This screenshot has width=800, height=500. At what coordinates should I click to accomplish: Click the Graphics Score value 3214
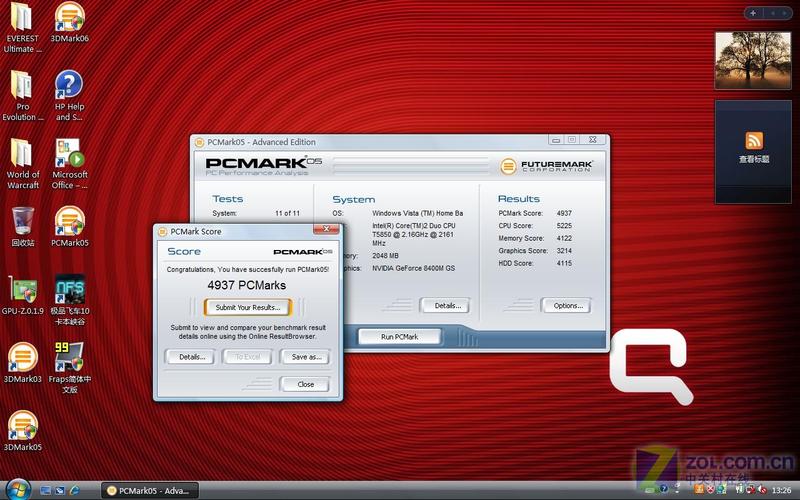coord(564,251)
